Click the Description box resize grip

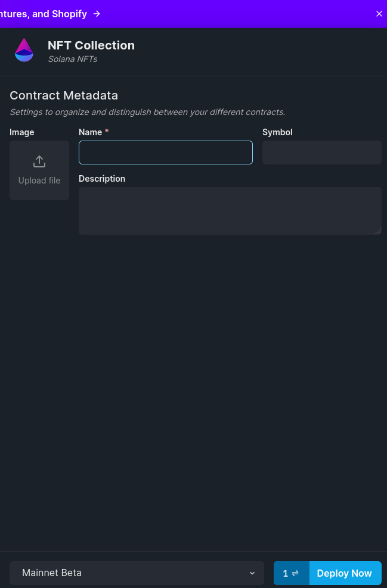coord(378,231)
